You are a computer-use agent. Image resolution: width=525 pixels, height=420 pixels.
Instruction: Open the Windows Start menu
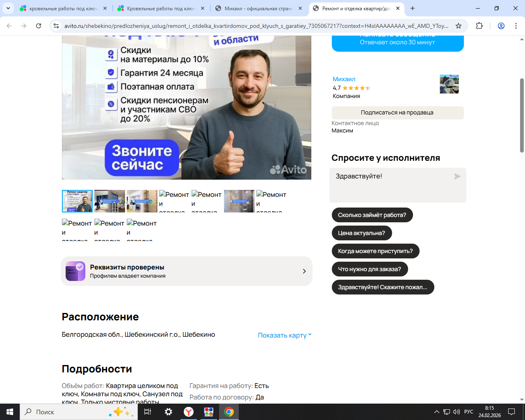click(10, 412)
